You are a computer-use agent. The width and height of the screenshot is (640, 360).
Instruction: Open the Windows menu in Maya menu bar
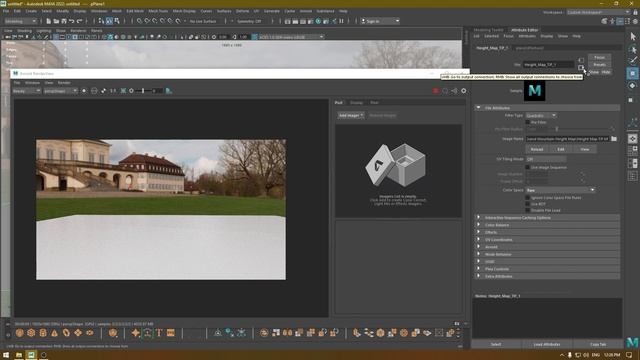(x=99, y=11)
